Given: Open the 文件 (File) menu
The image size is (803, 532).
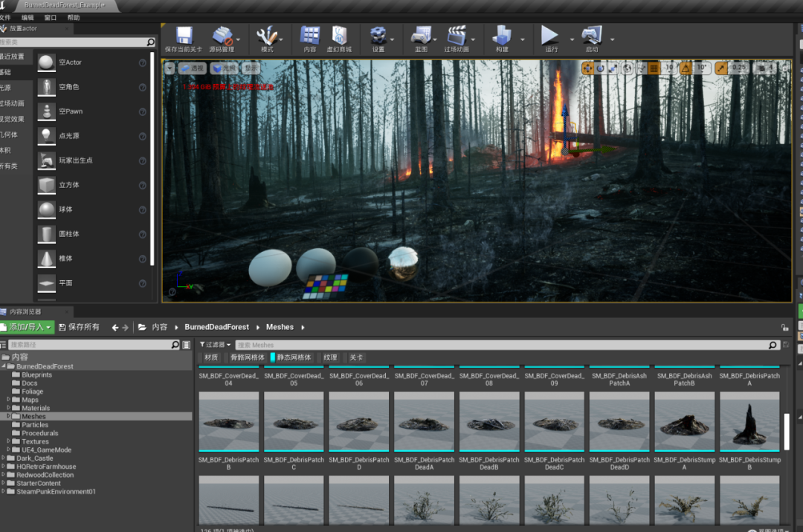Looking at the screenshot, I should click(x=5, y=17).
